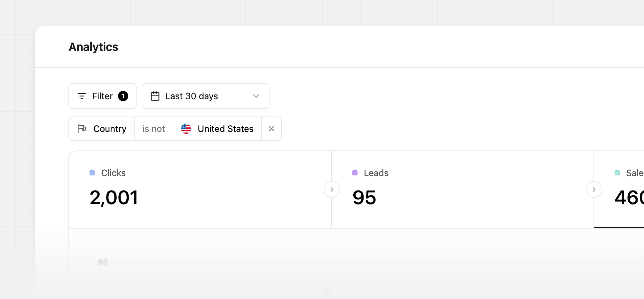Change the United States filter value

225,129
